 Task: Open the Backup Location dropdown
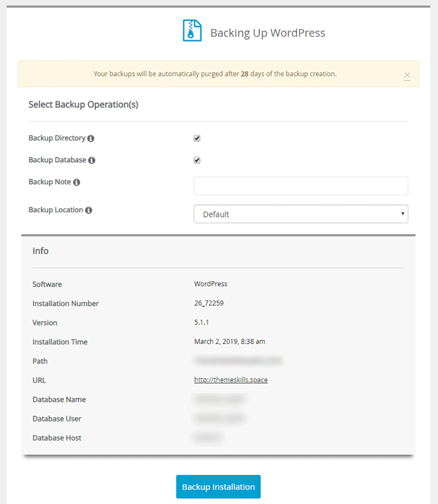pos(301,214)
